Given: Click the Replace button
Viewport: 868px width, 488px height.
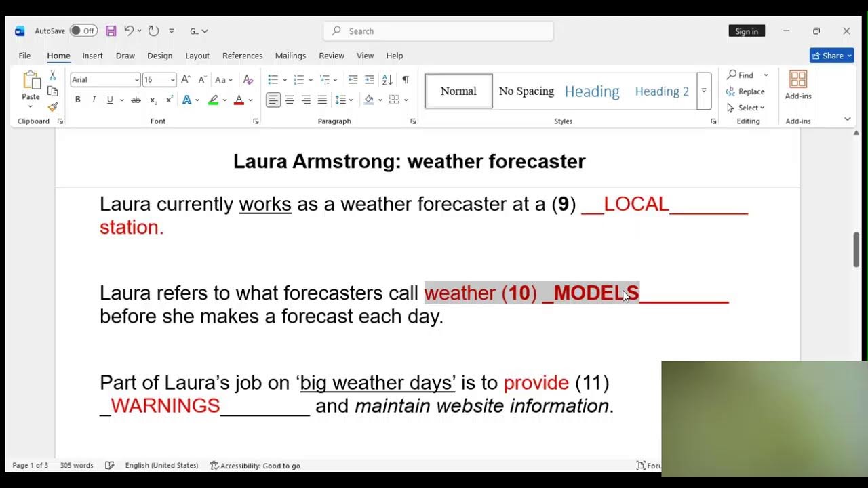Looking at the screenshot, I should [745, 91].
